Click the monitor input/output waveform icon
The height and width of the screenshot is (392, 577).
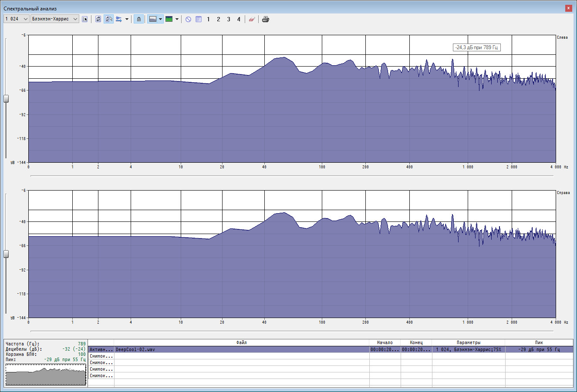[x=118, y=19]
